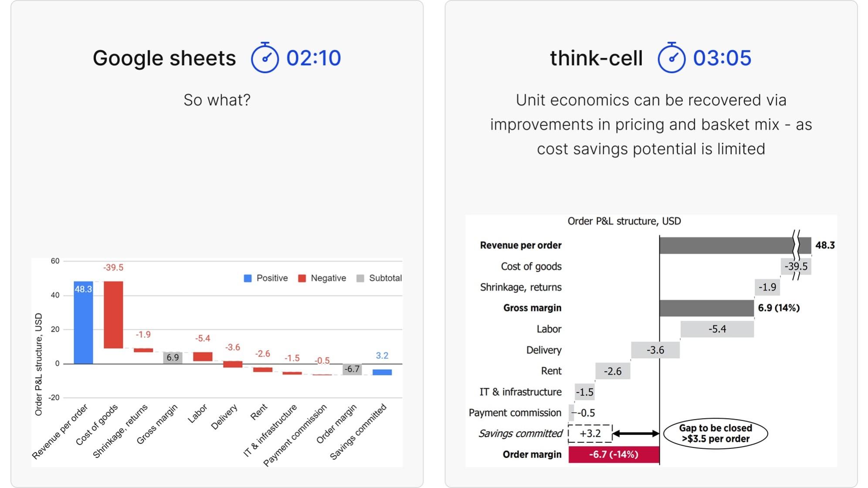The height and width of the screenshot is (488, 868).
Task: Click the think-cell stopwatch icon
Action: point(671,58)
